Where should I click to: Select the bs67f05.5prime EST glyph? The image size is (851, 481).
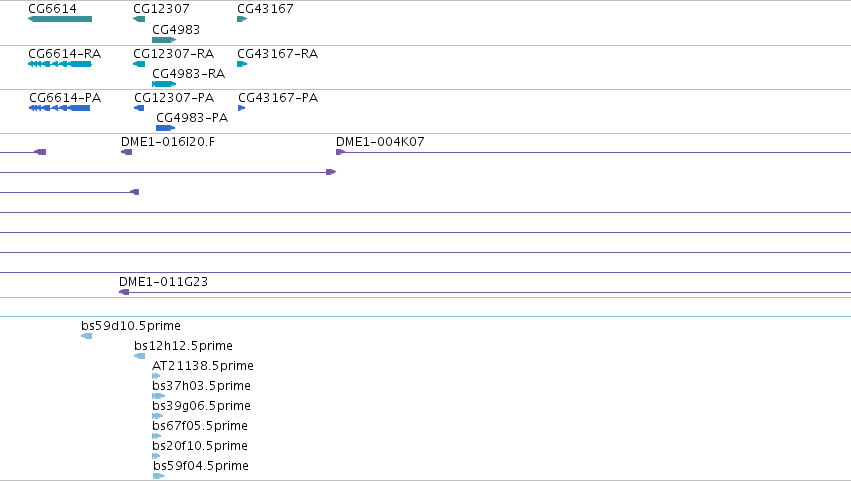tap(157, 436)
